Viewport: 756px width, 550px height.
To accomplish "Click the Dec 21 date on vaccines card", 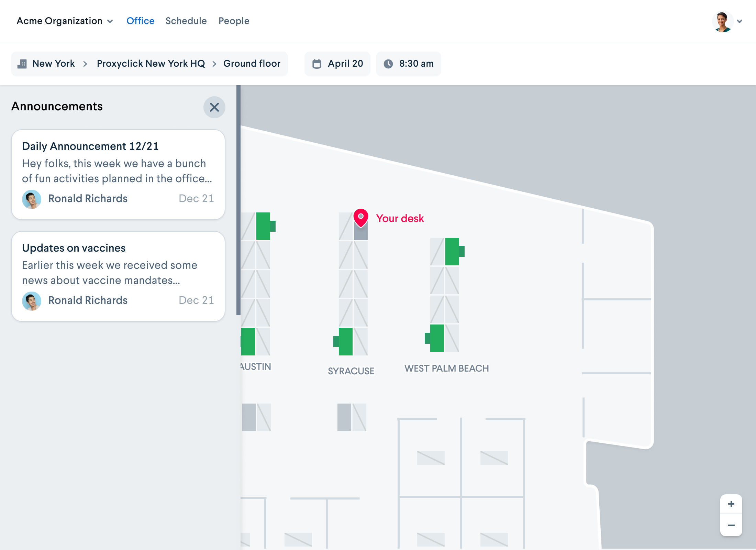I will [196, 300].
